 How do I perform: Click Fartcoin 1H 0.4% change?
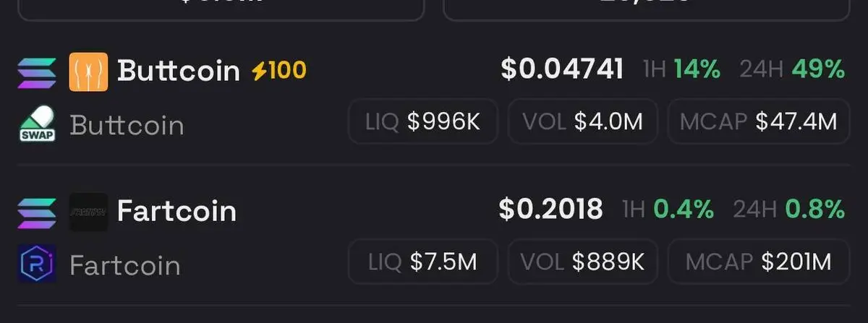pos(668,210)
